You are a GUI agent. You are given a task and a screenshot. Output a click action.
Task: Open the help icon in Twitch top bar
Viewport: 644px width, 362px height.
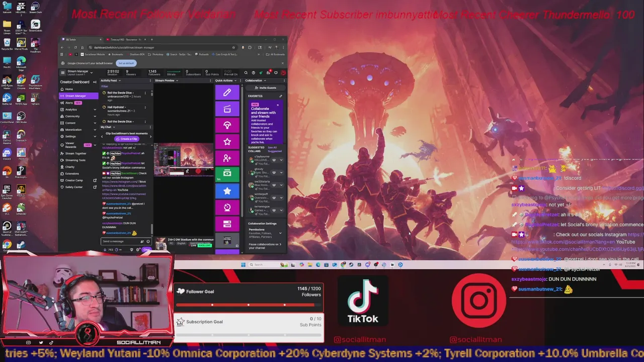(253, 73)
